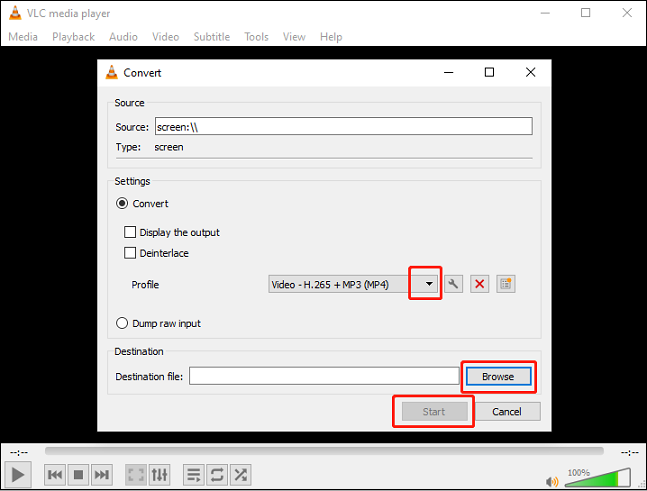Viewport: 647px width, 491px height.
Task: Open the Tools menu
Action: 256,37
